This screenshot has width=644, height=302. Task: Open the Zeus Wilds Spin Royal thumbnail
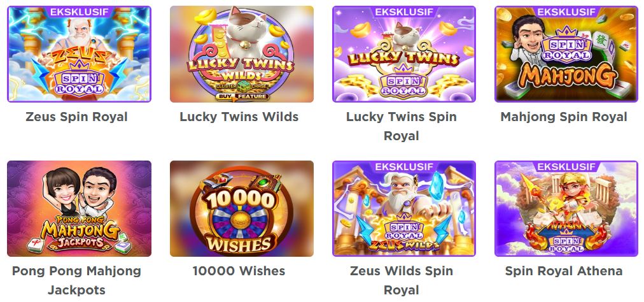coord(404,208)
